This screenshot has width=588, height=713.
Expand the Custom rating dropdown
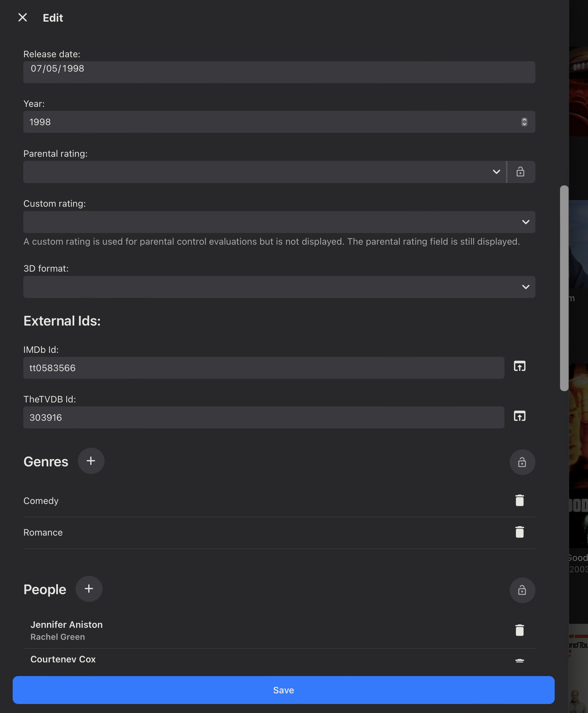click(x=279, y=222)
